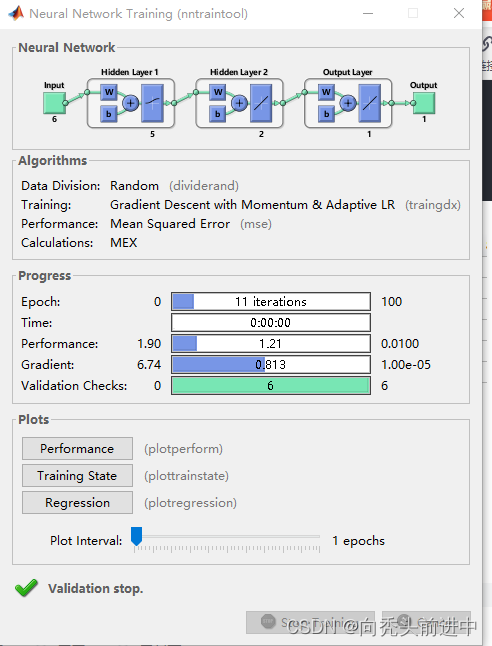Image resolution: width=492 pixels, height=646 pixels.
Task: Click the Hidden Layer 2 title label
Action: 239,72
